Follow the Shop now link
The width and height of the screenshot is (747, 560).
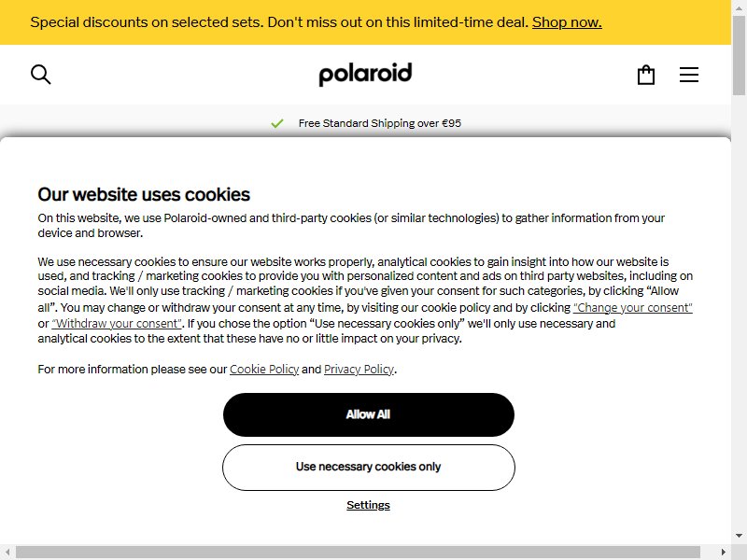click(567, 22)
